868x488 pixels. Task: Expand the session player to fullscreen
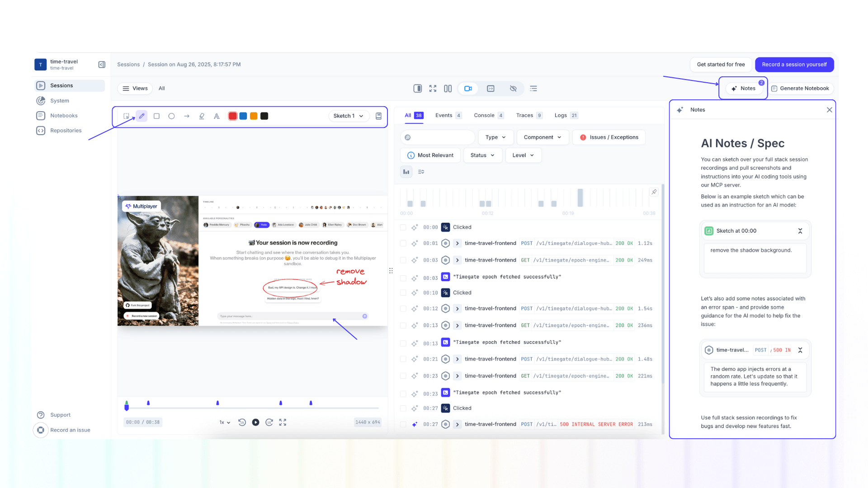[x=433, y=88]
